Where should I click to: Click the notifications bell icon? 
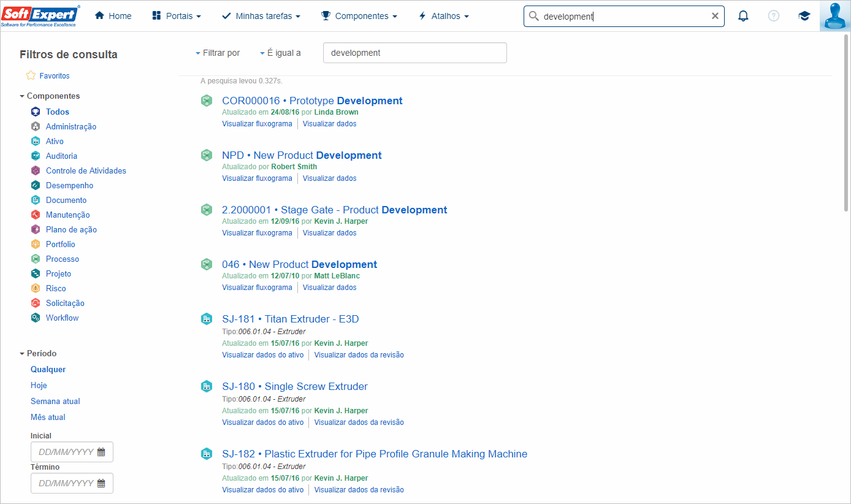click(743, 16)
